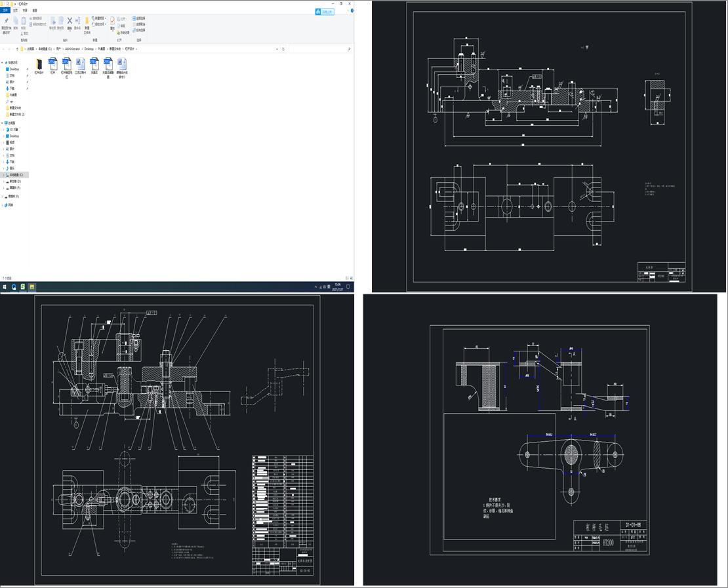The image size is (728, 588).
Task: Select the 课程设计说明书 Word document
Action: pyautogui.click(x=121, y=68)
